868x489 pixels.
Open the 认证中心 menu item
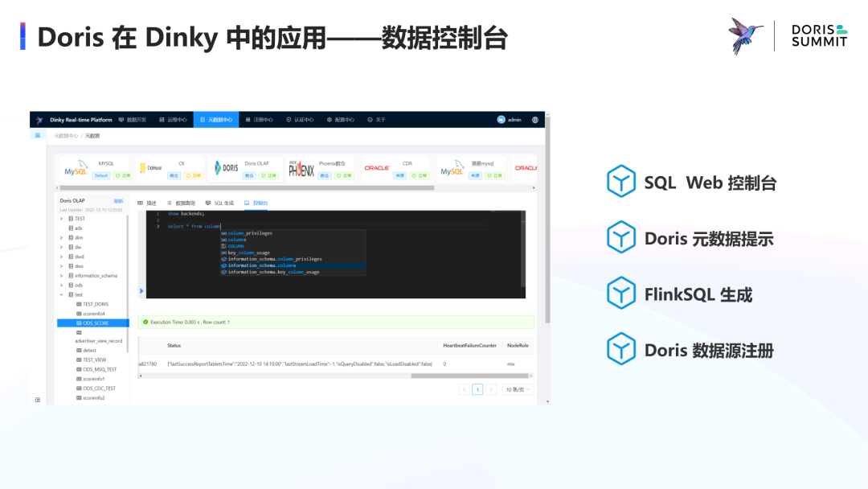pos(300,120)
